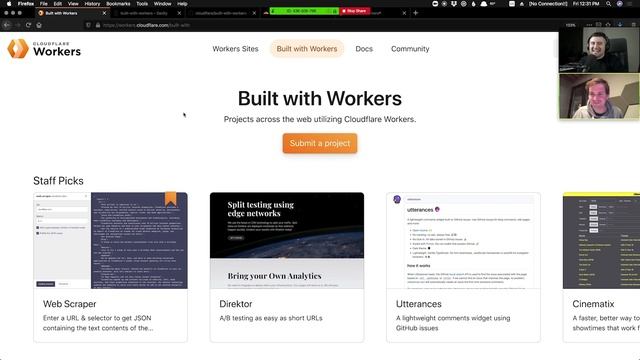Screen dimensions: 640x360
Task: Click the Cloudflare Workers logo
Action: coord(44,49)
